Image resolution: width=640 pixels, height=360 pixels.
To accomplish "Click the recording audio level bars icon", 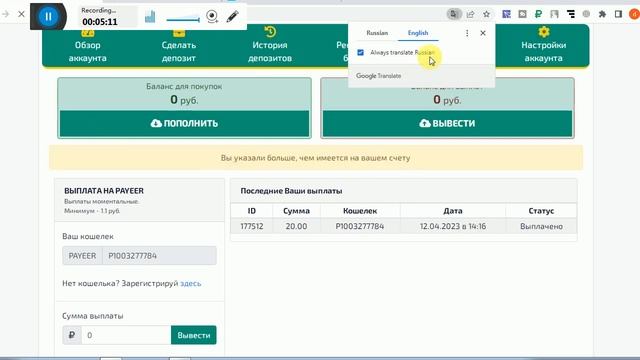I will pos(150,17).
